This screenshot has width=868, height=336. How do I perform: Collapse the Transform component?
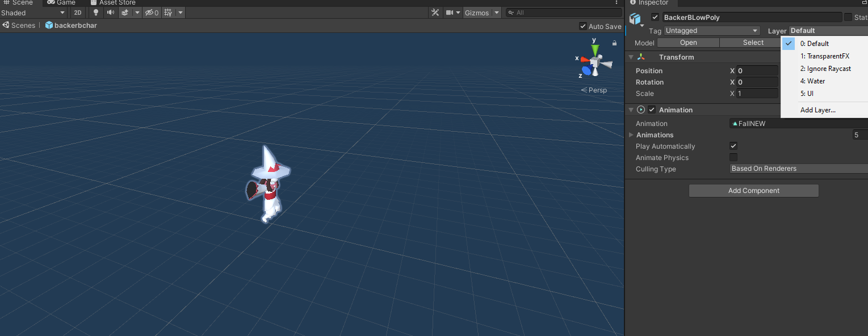631,57
